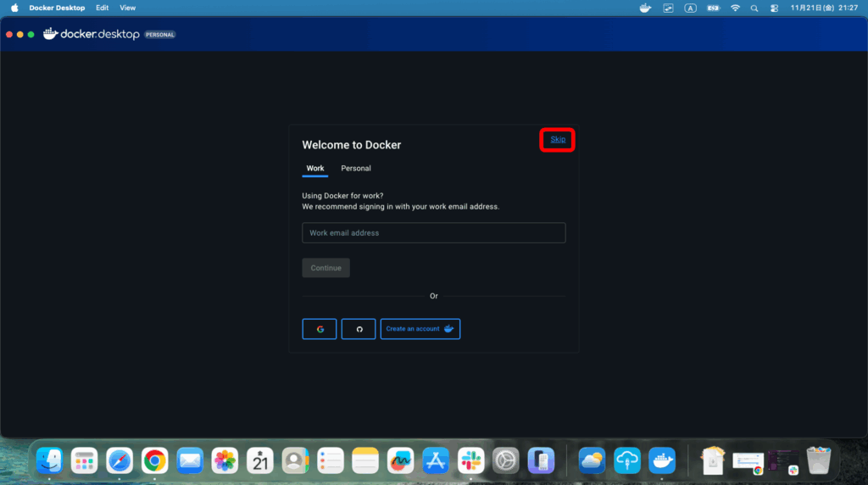Launch Google Chrome from the Dock
Image resolution: width=868 pixels, height=485 pixels.
point(154,460)
